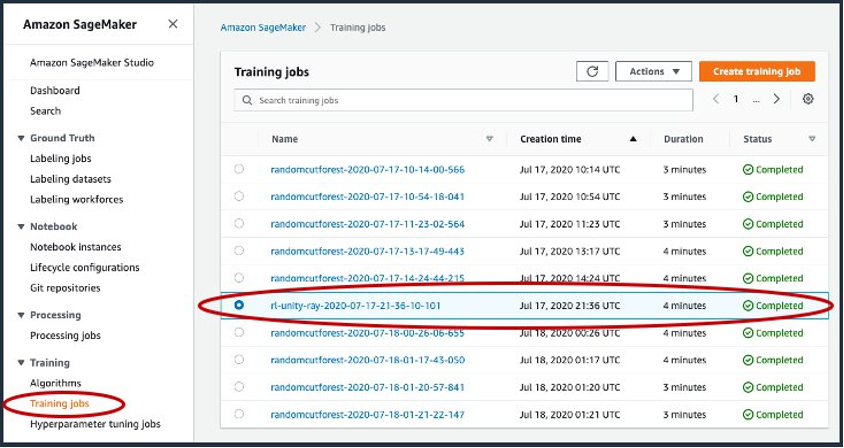
Task: Click page number 1 in pagination
Action: [736, 99]
